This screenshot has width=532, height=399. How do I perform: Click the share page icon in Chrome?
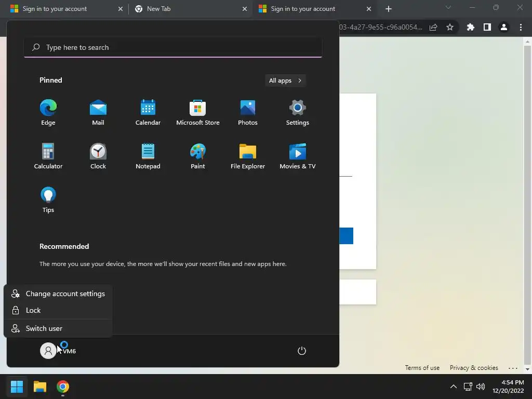click(x=433, y=27)
